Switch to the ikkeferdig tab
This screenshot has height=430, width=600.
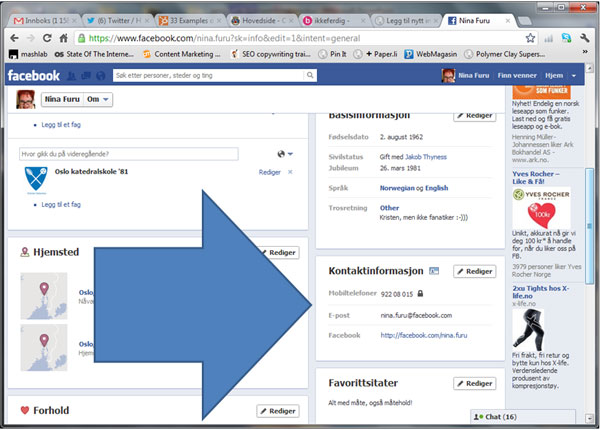pyautogui.click(x=334, y=21)
